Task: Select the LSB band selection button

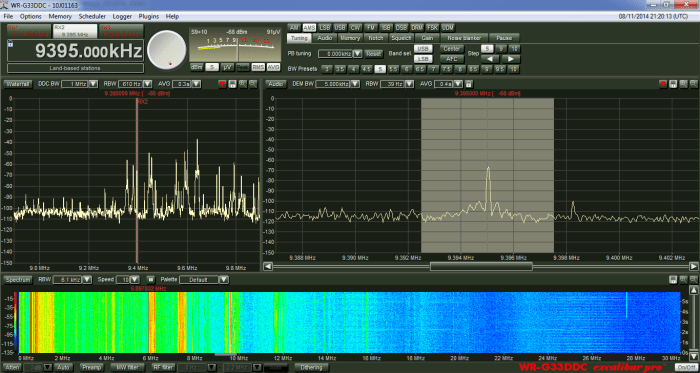Action: (423, 59)
